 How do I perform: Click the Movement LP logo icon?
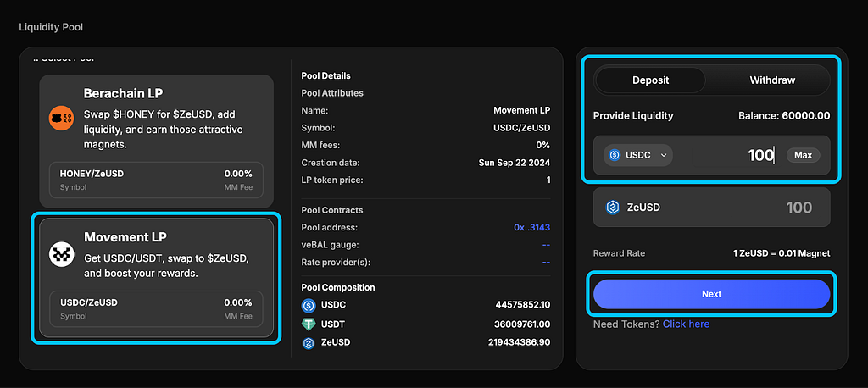click(61, 253)
